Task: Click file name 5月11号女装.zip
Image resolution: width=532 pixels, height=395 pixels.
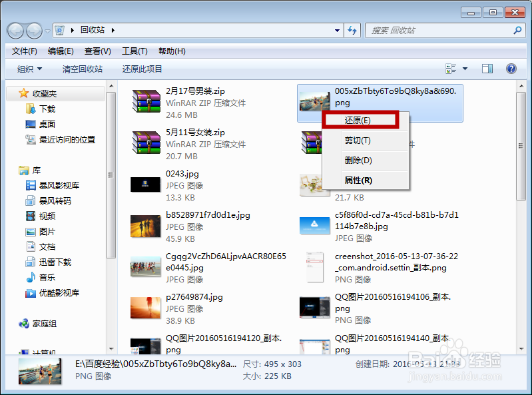Action: (195, 133)
